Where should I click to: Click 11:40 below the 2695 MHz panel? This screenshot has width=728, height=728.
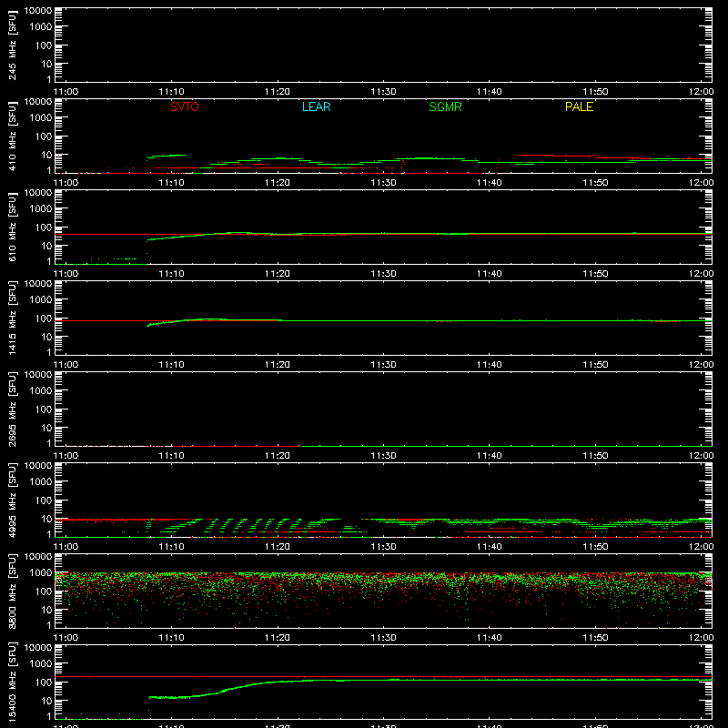(x=490, y=456)
